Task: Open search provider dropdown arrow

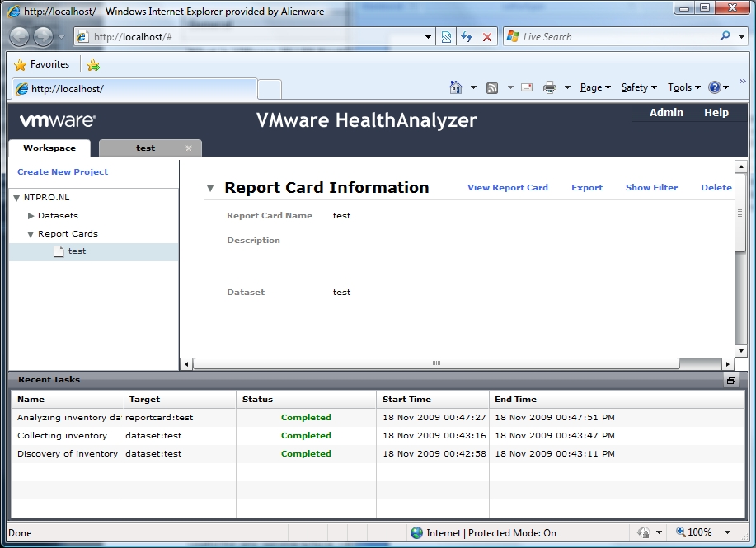Action: coord(741,36)
